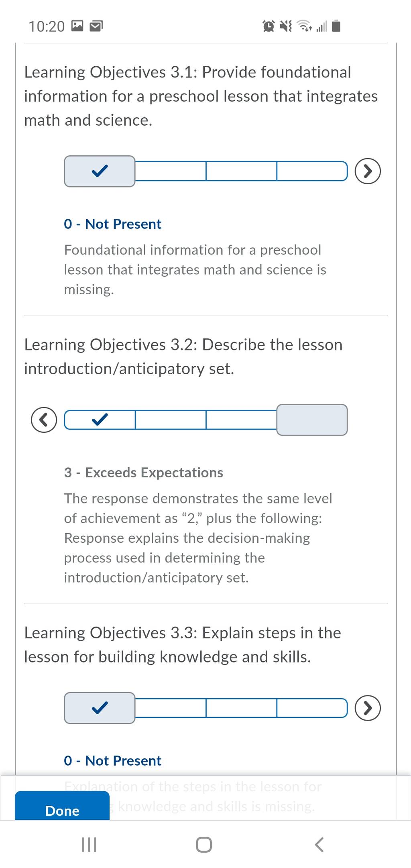Tap the alarm clock status icon

point(269,26)
